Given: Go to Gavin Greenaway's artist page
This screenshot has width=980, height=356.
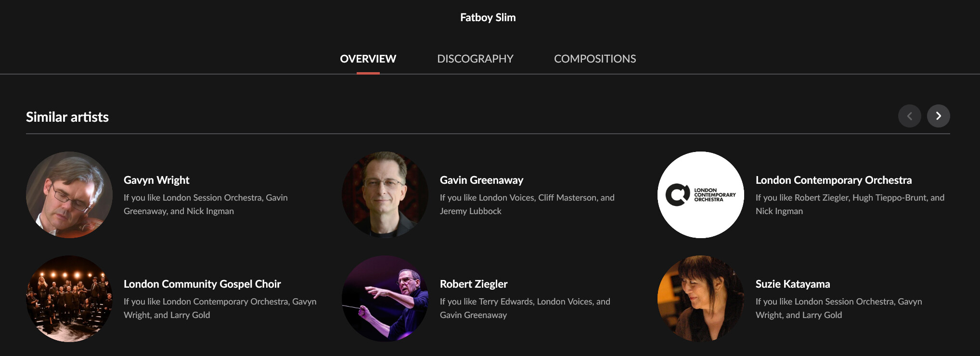Looking at the screenshot, I should click(481, 180).
